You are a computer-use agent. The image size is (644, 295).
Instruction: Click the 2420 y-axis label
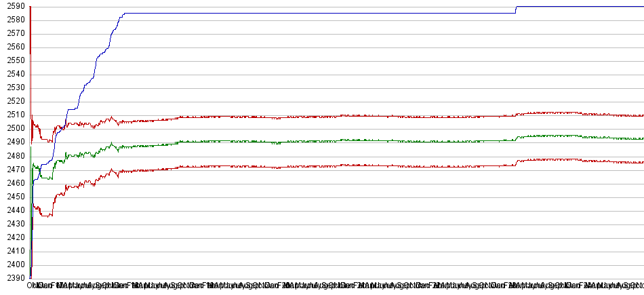click(15, 237)
